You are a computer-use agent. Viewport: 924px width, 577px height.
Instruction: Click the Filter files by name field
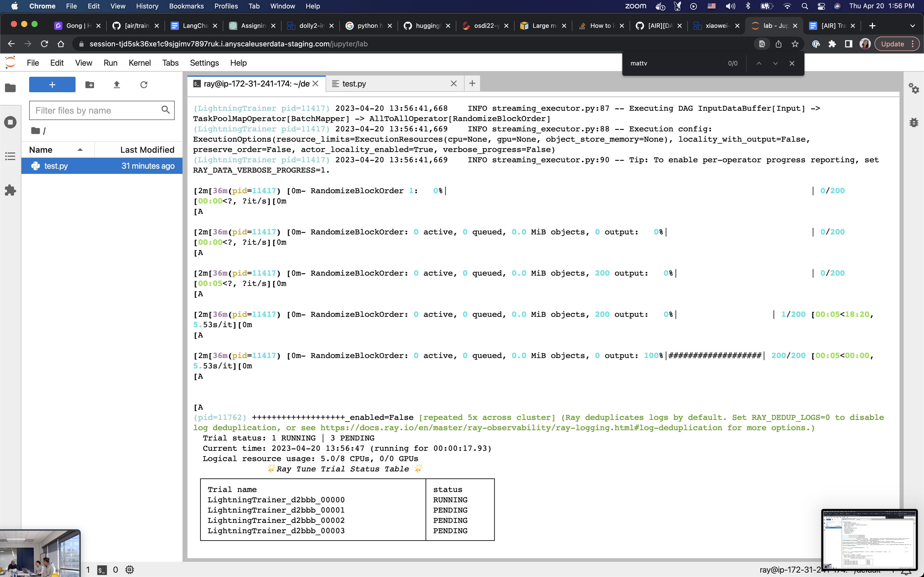coord(95,110)
